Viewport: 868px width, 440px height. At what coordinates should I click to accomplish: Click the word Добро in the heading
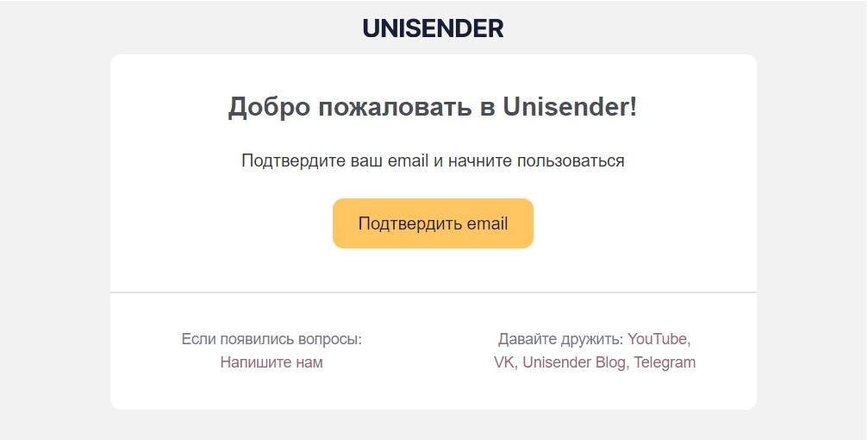coord(269,107)
